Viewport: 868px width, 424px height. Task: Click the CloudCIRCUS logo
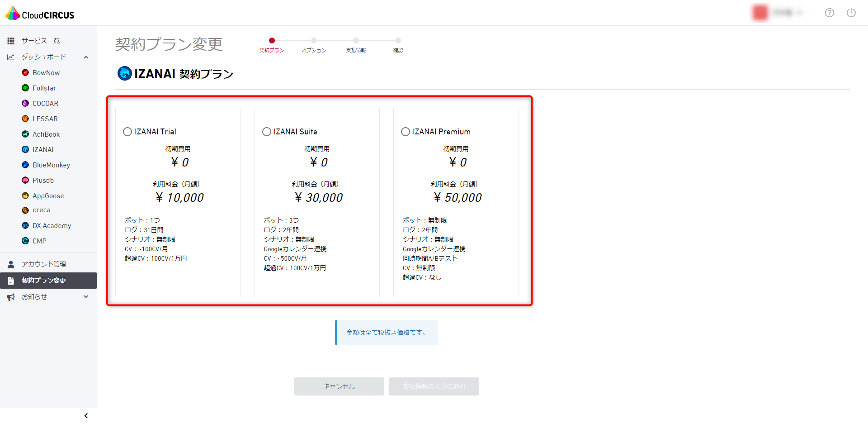pos(40,13)
